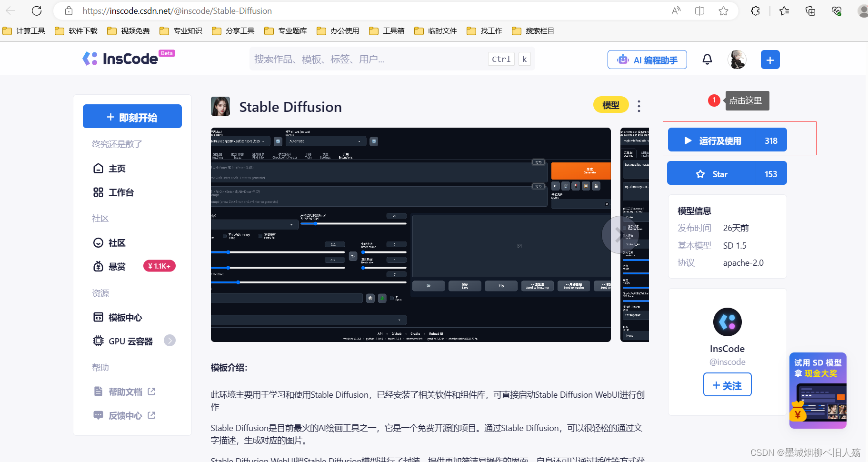Go to 主页 in the sidebar

pos(110,168)
